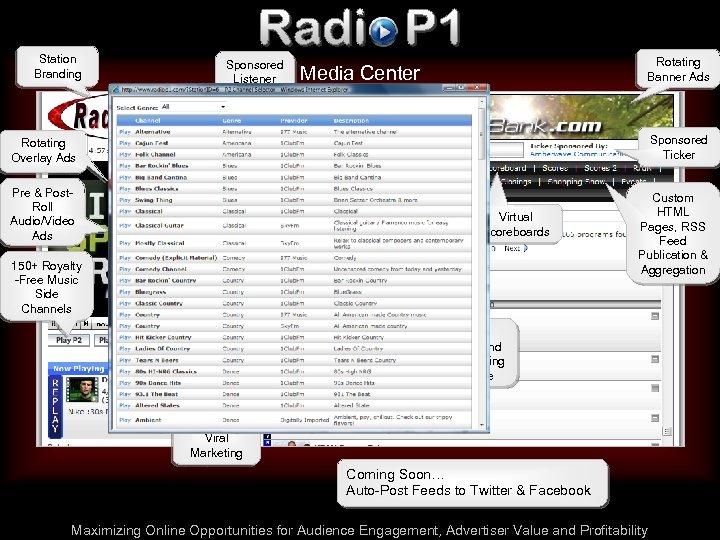The image size is (720, 540).
Task: Play the Alternative channel
Action: 125,132
